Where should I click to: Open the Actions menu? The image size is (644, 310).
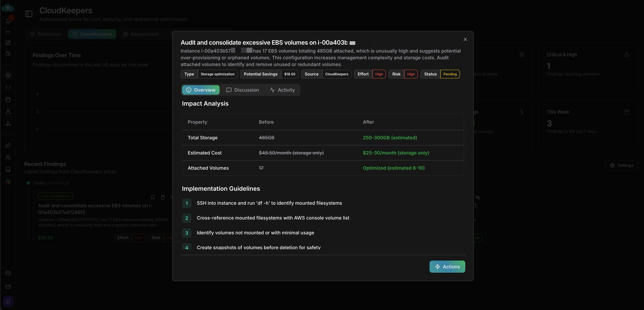tap(447, 266)
